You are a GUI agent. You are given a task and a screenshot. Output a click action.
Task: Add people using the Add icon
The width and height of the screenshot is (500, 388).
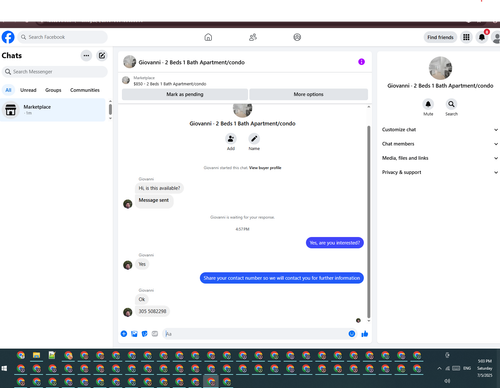click(231, 139)
